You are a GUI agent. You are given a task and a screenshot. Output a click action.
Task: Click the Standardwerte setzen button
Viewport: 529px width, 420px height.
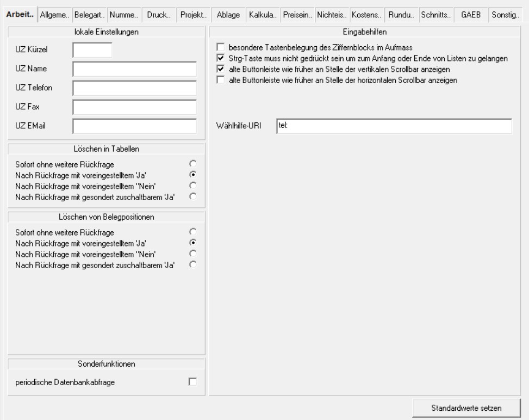tap(466, 408)
